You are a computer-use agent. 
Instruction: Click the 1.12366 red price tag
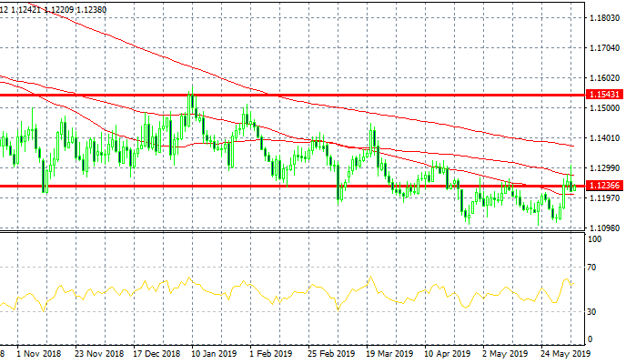click(603, 186)
